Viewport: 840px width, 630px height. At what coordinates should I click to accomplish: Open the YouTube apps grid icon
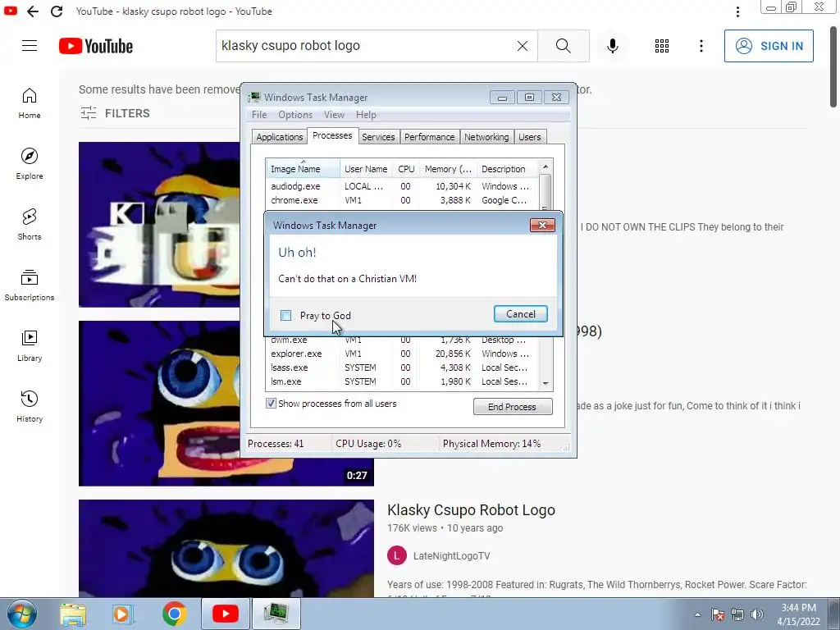[x=662, y=46]
